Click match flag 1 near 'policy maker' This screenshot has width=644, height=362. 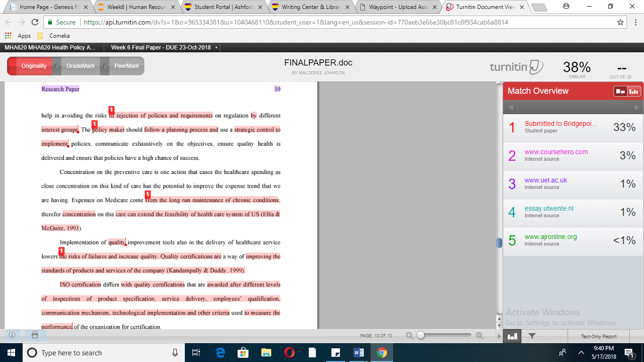(x=94, y=124)
